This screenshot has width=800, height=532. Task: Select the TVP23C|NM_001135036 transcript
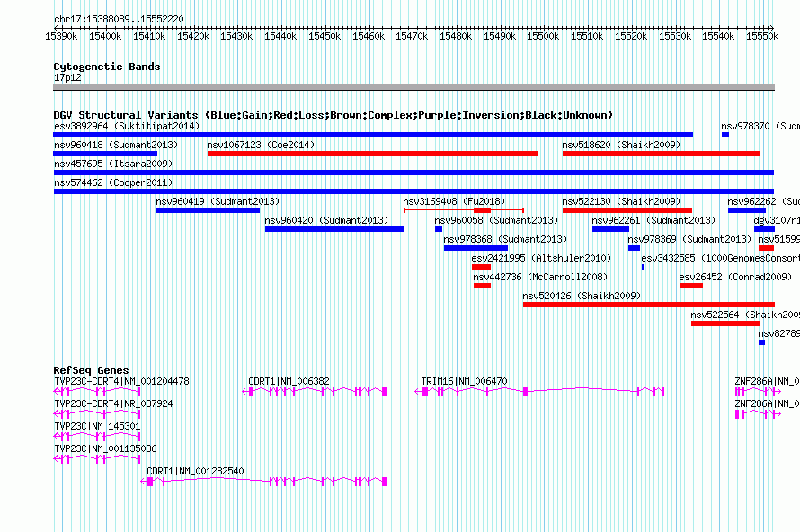pyautogui.click(x=97, y=459)
